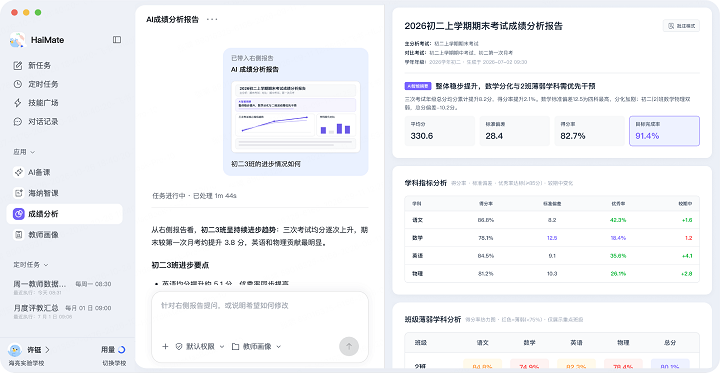Image resolution: width=720 pixels, height=373 pixels.
Task: Select the AI备课 app
Action: pyautogui.click(x=64, y=172)
